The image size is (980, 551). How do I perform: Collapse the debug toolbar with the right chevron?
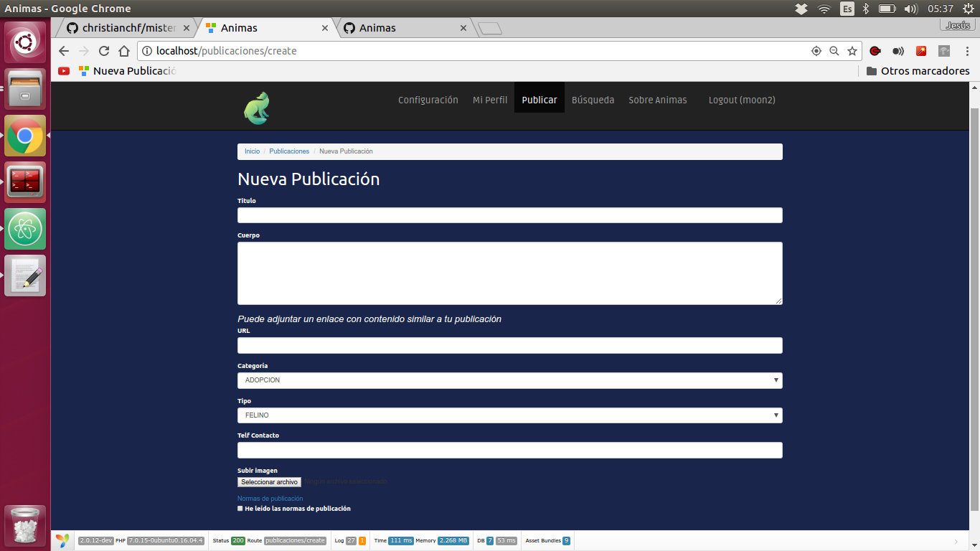point(956,541)
